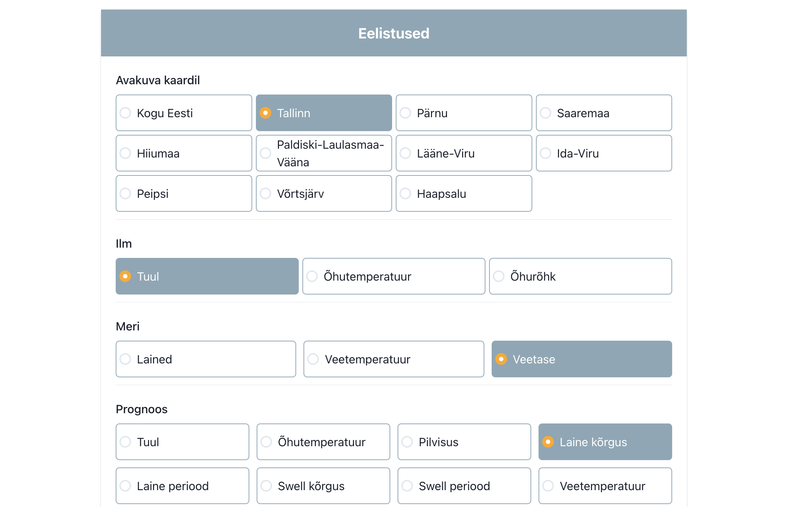Viewport: 812px width, 507px height.
Task: Choose Haapsalu region option
Action: tap(463, 193)
